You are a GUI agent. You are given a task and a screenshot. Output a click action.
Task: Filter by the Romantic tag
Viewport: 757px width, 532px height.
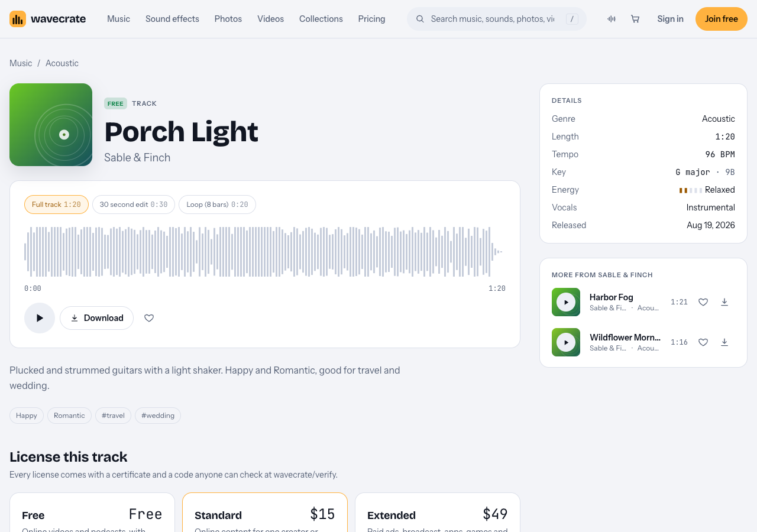click(69, 416)
